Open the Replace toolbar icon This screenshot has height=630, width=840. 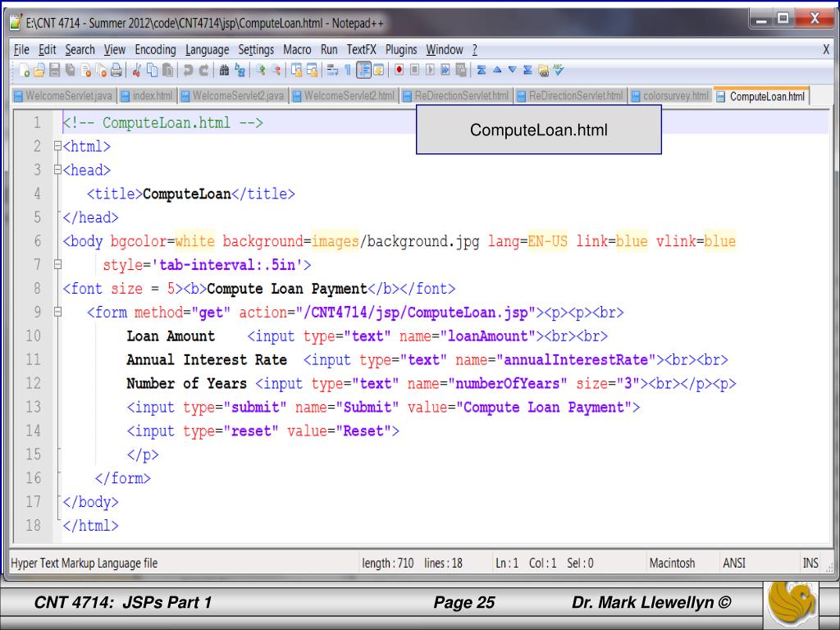(x=240, y=71)
